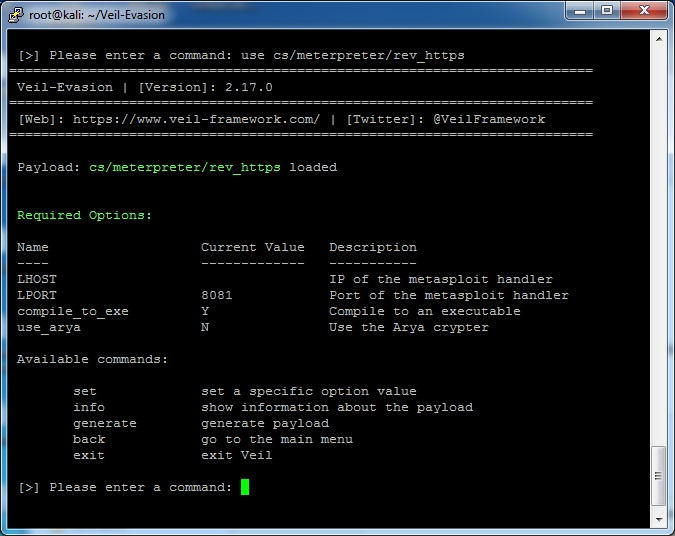
Task: Click the window title 'root@kali: ~/Veil-Evasion'
Action: point(96,15)
